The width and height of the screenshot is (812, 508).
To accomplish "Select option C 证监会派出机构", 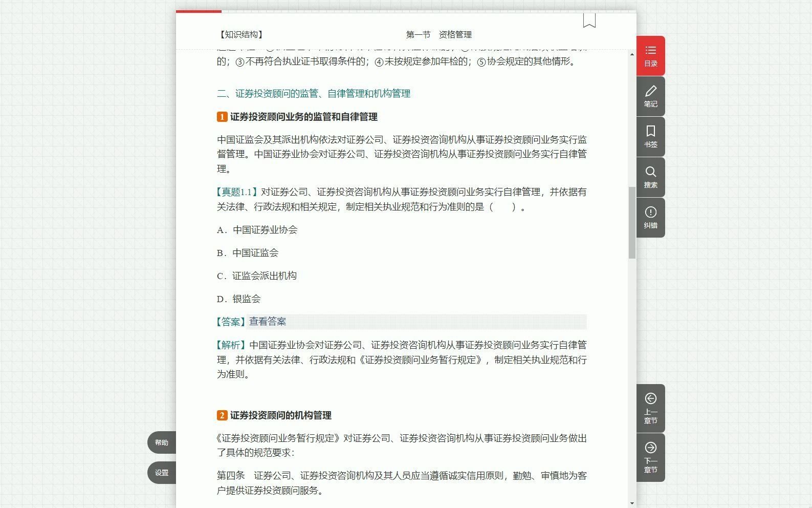I will pyautogui.click(x=257, y=276).
